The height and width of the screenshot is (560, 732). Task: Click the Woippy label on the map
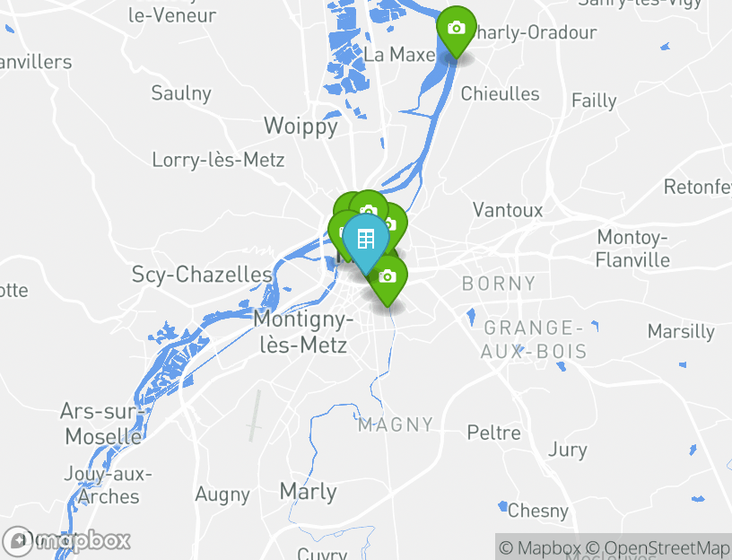301,126
